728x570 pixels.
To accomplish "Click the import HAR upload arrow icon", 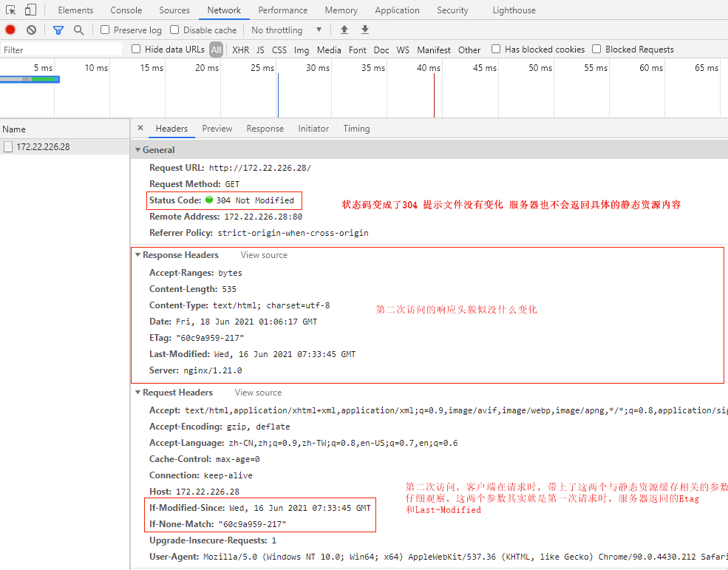I will (344, 30).
